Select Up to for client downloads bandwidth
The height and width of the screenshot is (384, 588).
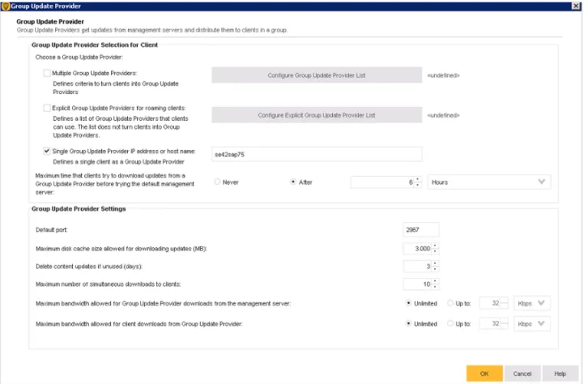pyautogui.click(x=450, y=323)
